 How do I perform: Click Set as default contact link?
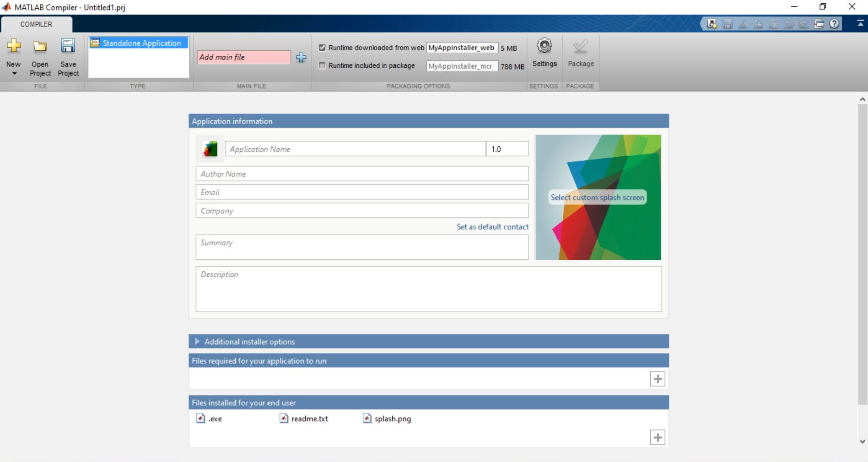(492, 227)
